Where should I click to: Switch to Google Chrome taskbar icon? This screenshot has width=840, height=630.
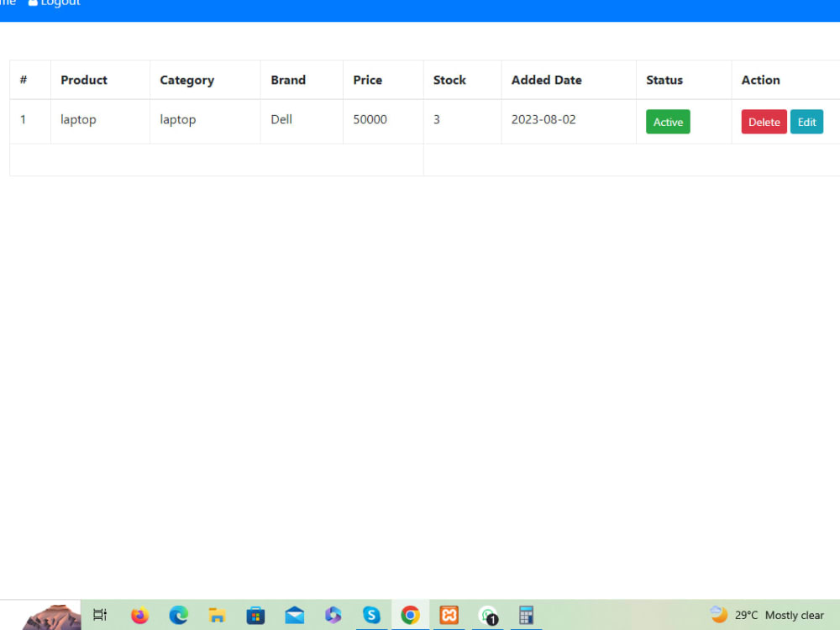[x=411, y=615]
